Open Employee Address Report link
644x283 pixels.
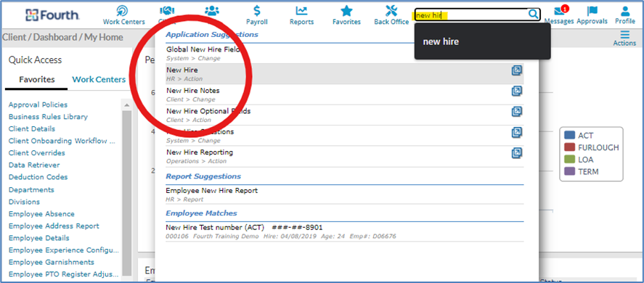(54, 226)
